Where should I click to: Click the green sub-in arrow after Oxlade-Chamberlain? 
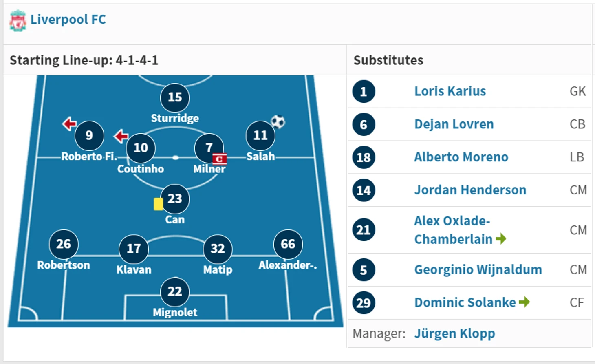501,238
